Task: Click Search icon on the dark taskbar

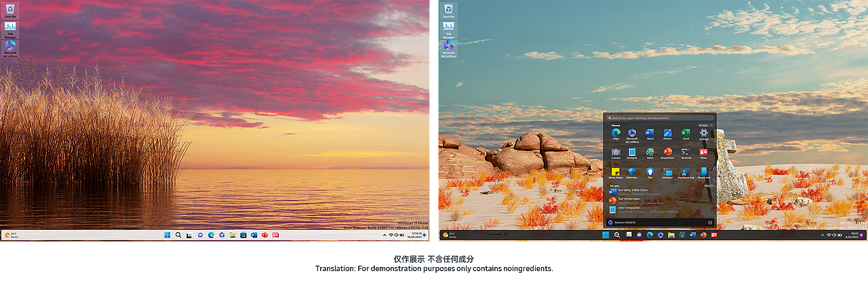Action: pyautogui.click(x=617, y=235)
